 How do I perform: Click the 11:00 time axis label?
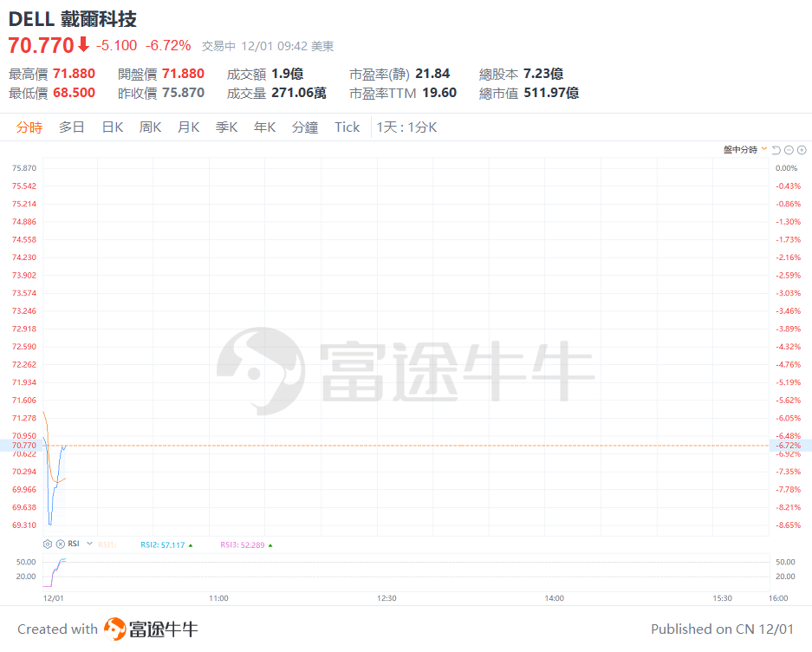coord(218,598)
